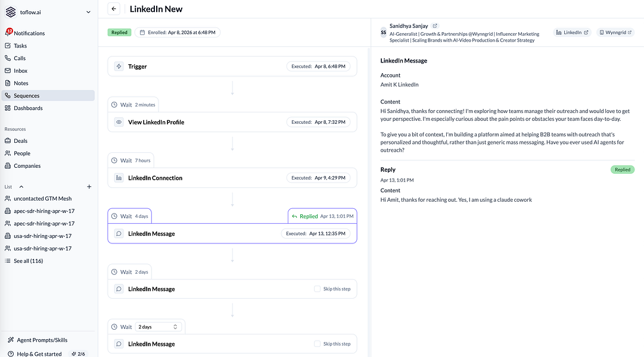Open Tasks in the sidebar
Image resolution: width=644 pixels, height=357 pixels.
48,46
